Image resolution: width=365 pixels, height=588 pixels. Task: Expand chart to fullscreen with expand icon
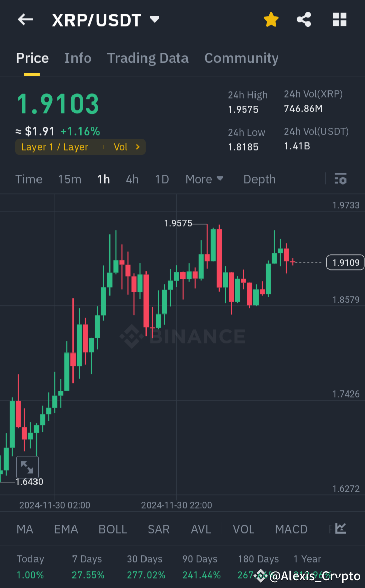click(x=27, y=466)
